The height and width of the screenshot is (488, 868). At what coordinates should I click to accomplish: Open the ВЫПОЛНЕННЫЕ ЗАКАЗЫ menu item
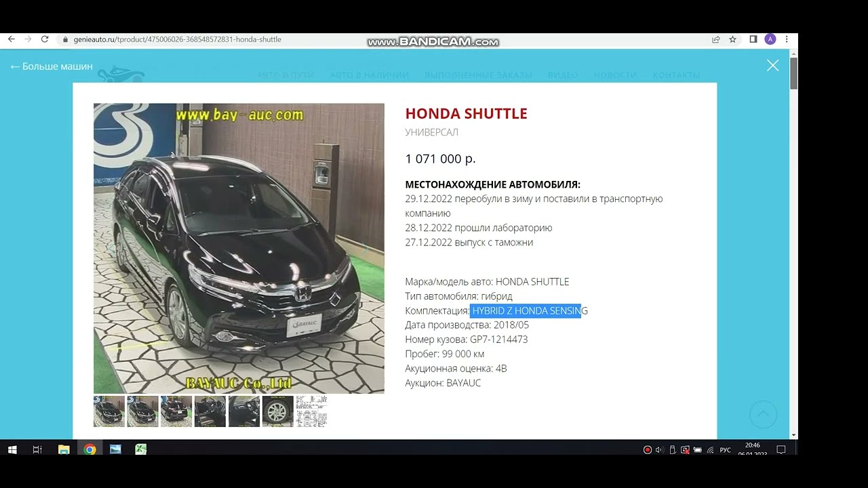[478, 75]
